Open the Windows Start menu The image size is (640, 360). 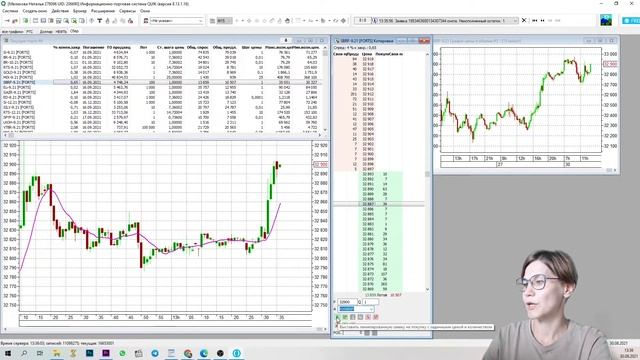(x=7, y=353)
